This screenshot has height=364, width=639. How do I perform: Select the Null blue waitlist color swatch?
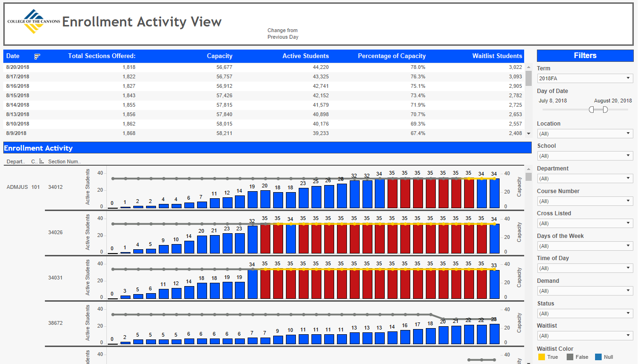(598, 357)
